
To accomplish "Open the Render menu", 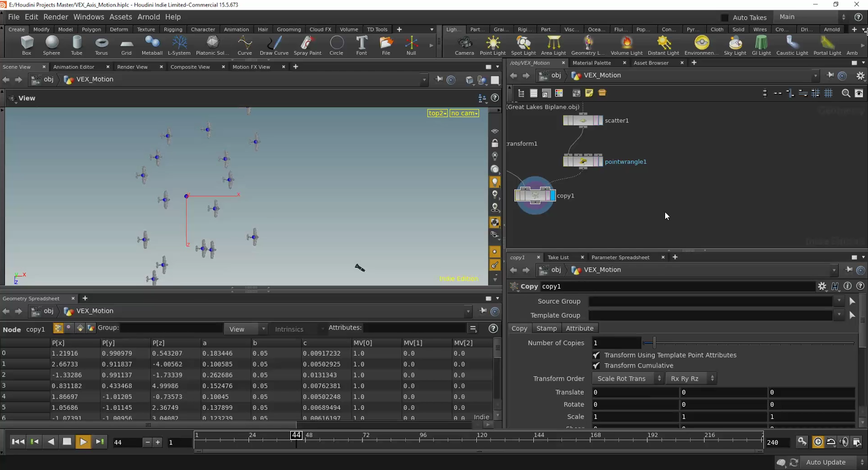I will 56,17.
